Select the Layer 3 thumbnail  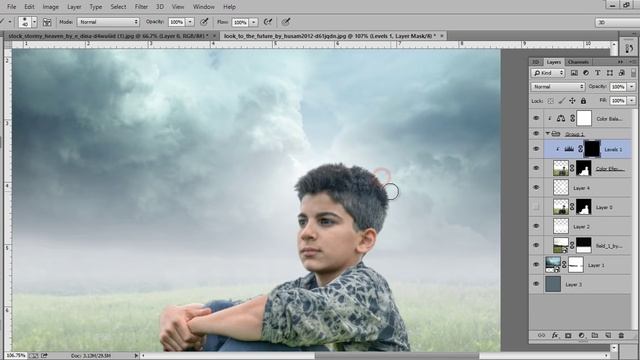coord(553,284)
